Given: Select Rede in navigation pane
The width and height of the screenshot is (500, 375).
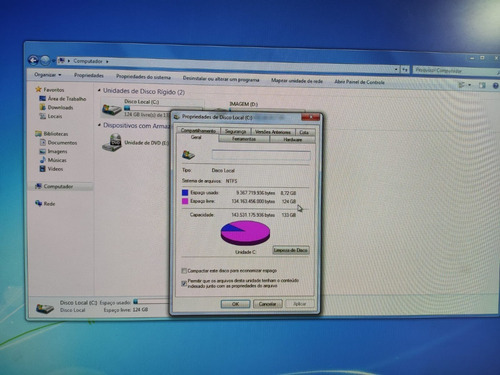Looking at the screenshot, I should pyautogui.click(x=45, y=204).
